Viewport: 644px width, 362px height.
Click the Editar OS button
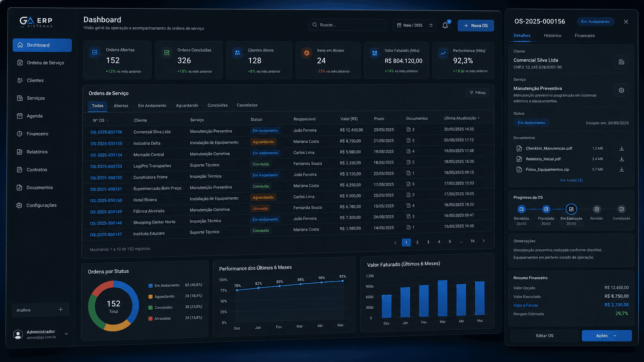(545, 335)
